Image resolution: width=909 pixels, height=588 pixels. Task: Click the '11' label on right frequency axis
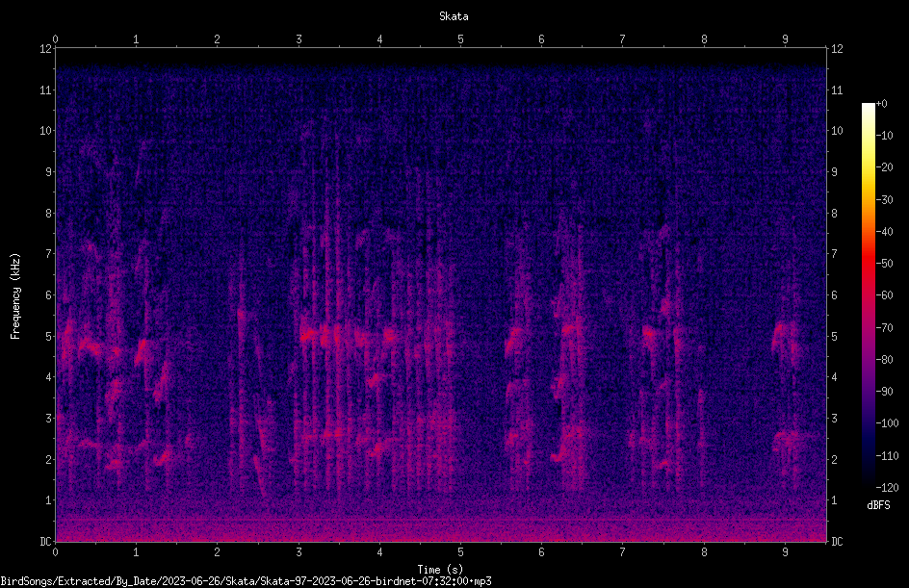(x=837, y=90)
